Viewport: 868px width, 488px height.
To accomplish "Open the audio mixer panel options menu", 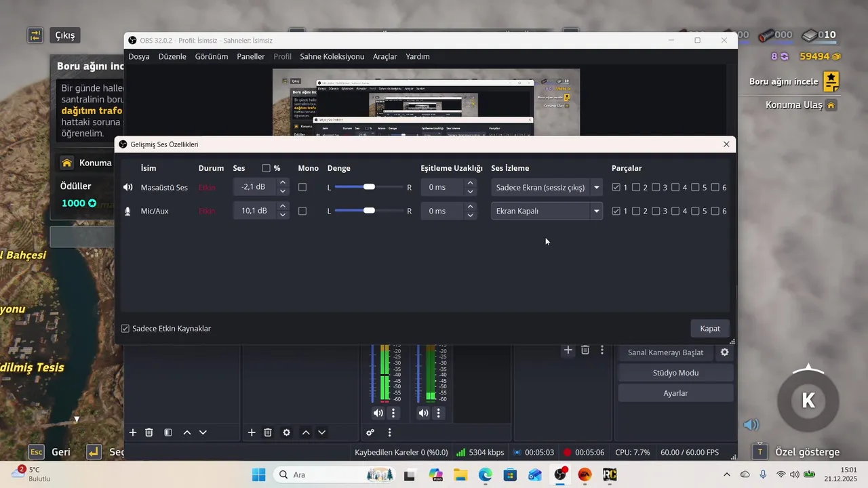I will [x=389, y=432].
